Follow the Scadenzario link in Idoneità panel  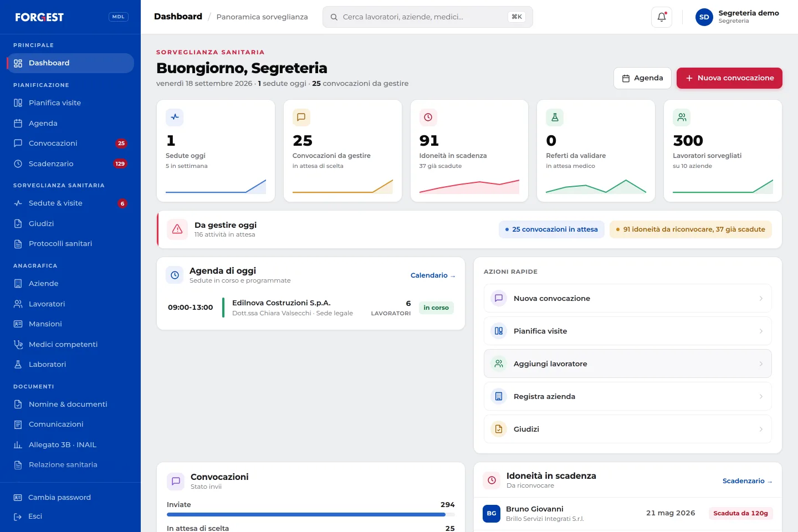click(748, 481)
